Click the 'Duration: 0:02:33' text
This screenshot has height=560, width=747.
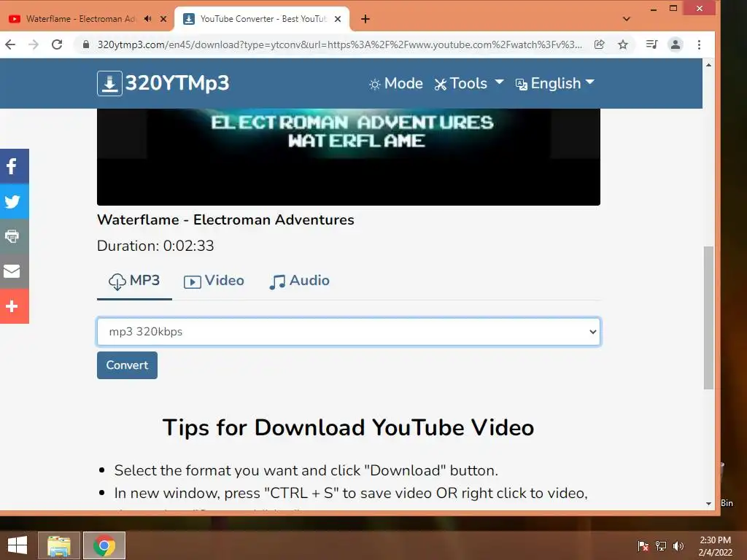pos(156,246)
